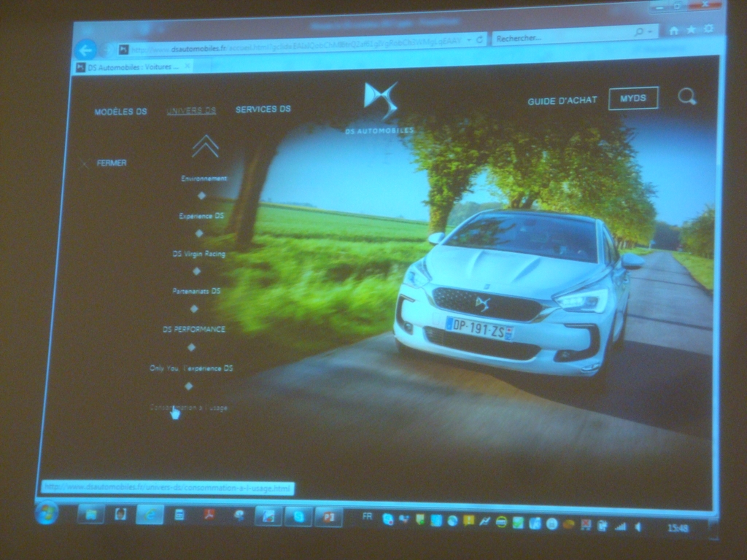Open Skype from the taskbar
The width and height of the screenshot is (747, 560).
coord(298,516)
